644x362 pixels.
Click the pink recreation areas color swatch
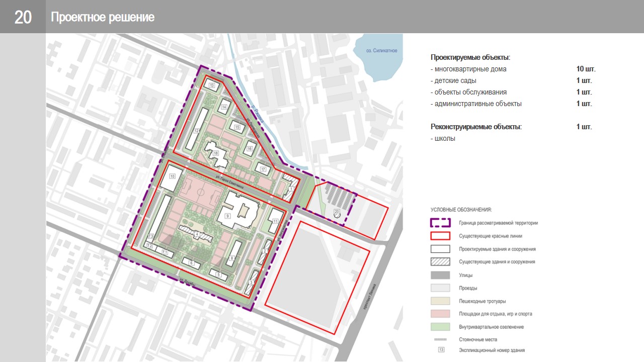(440, 314)
